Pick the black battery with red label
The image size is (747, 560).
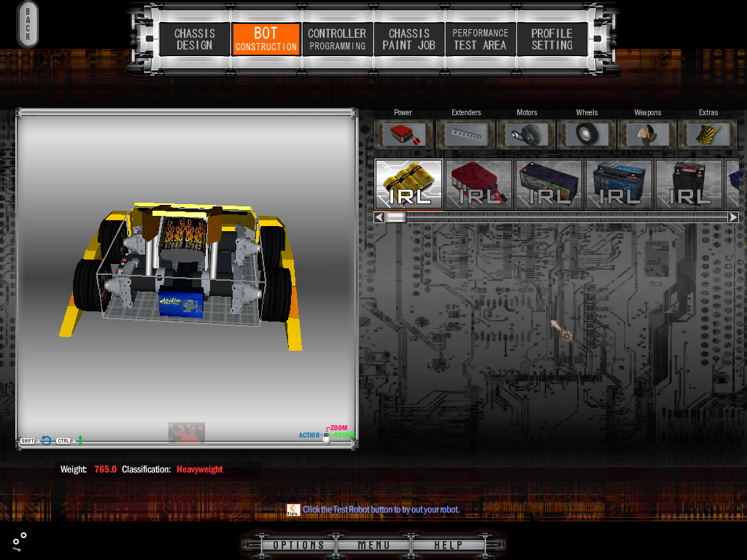click(689, 184)
